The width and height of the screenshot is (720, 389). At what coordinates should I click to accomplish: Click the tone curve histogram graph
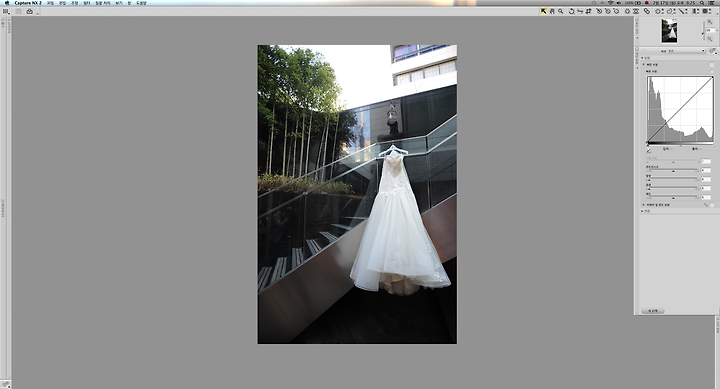tap(680, 109)
